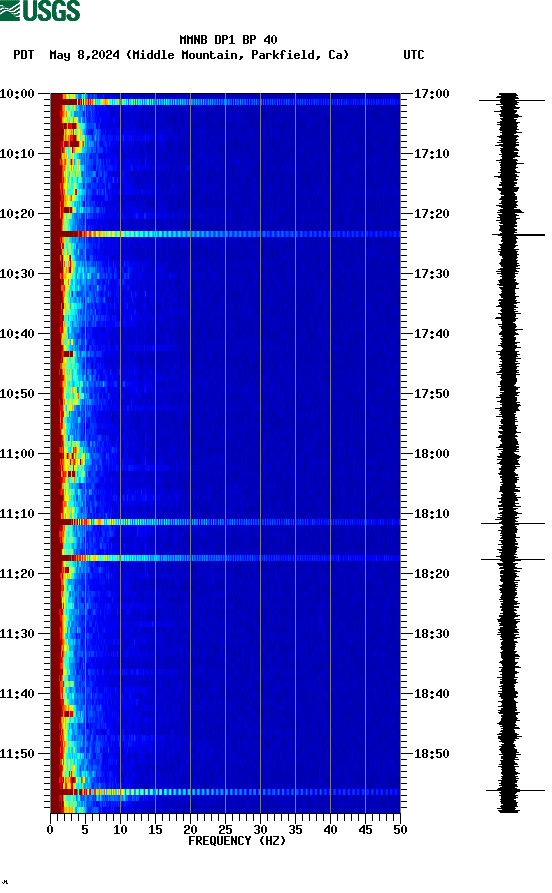The image size is (552, 893).
Task: Click the title 'MMNB DP1 BP 40'
Action: (228, 40)
